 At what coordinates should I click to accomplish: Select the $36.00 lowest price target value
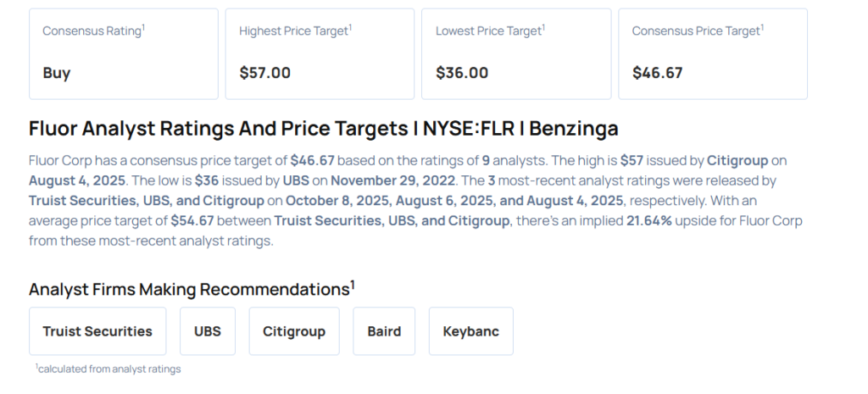click(x=462, y=73)
